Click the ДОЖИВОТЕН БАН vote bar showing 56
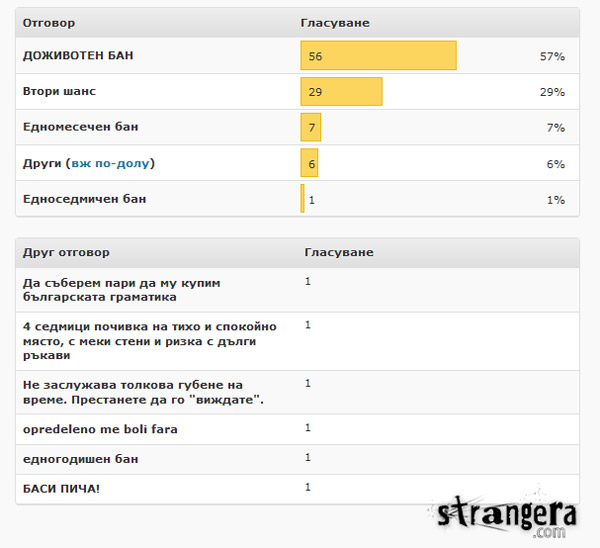This screenshot has width=600, height=548. coord(378,56)
